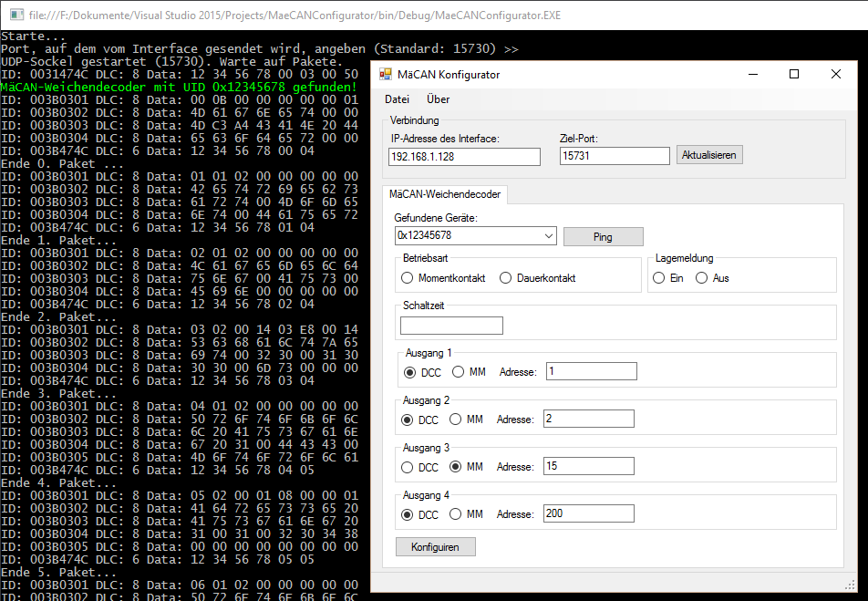Image resolution: width=868 pixels, height=601 pixels.
Task: Click the green 'MäCAN-Weichendecoder mit UID' console line
Action: [x=179, y=87]
